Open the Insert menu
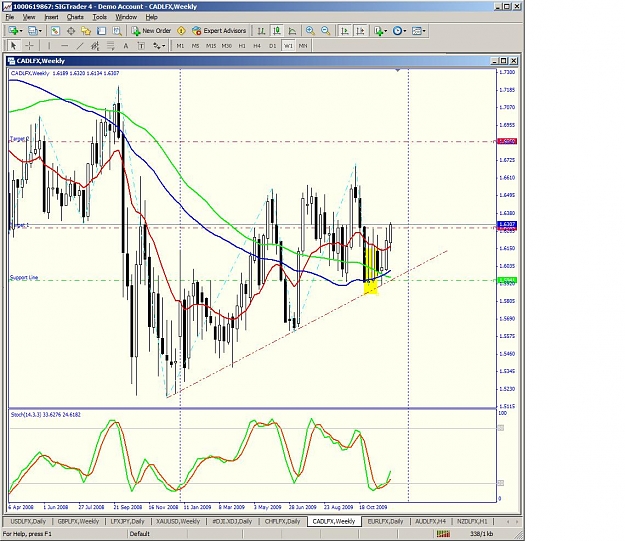The image size is (625, 541). [51, 17]
